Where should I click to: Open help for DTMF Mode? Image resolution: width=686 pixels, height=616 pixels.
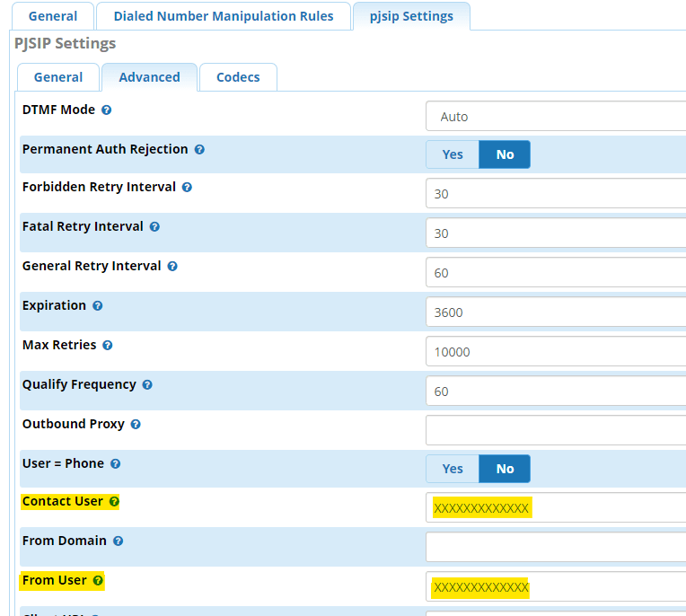[x=106, y=110]
